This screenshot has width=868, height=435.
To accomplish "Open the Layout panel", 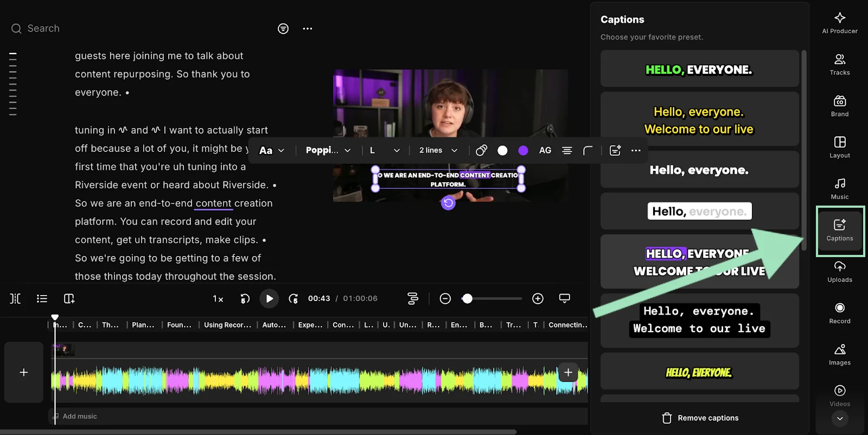I will [x=840, y=147].
